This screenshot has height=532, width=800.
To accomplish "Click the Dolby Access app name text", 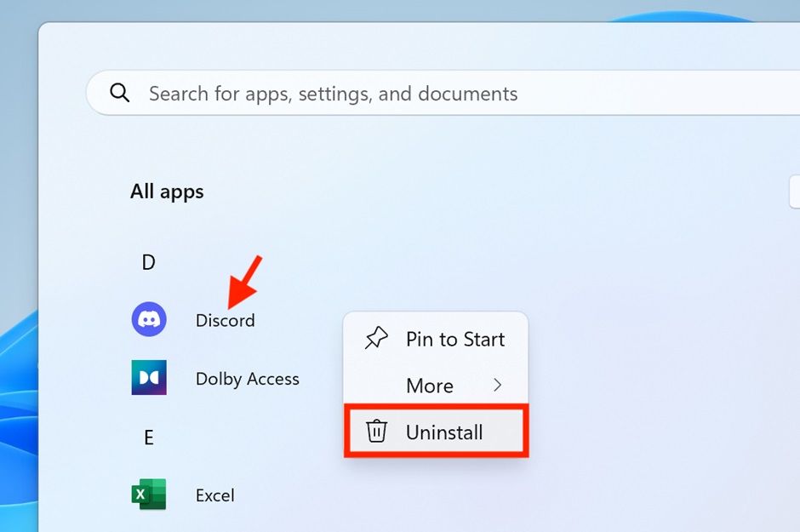I will pos(248,379).
